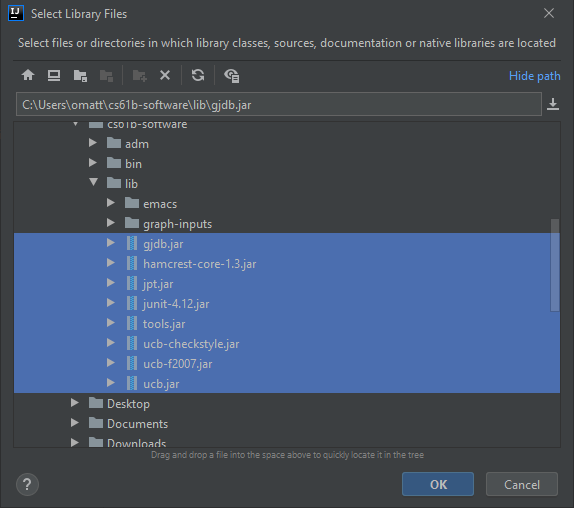Select the junit-4.12.jar archive icon
The height and width of the screenshot is (508, 574).
pyautogui.click(x=132, y=303)
